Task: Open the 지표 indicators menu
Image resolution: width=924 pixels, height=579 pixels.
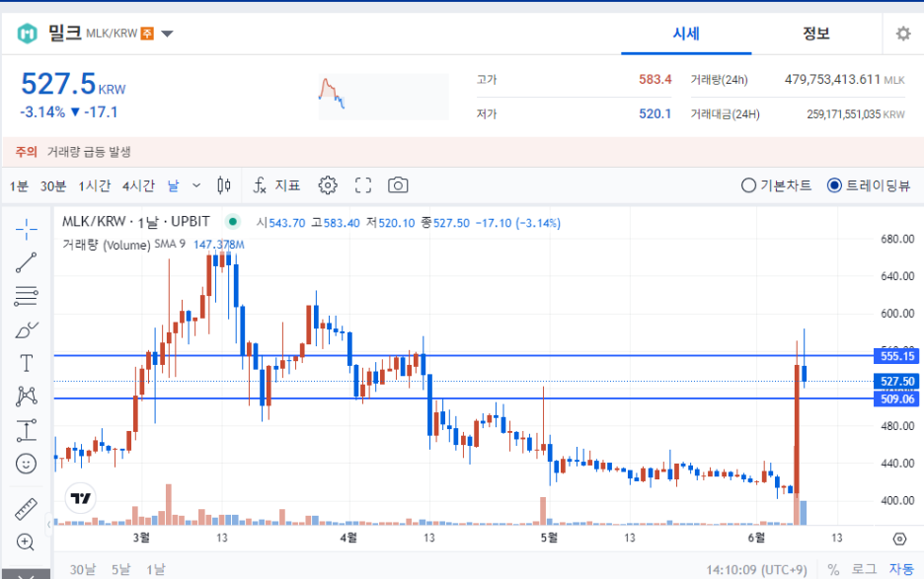Action: click(x=277, y=185)
